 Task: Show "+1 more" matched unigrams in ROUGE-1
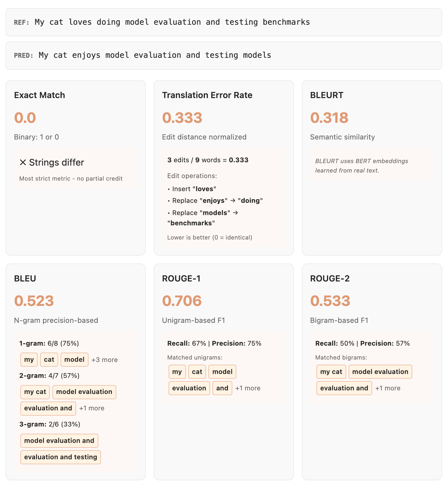coord(248,388)
